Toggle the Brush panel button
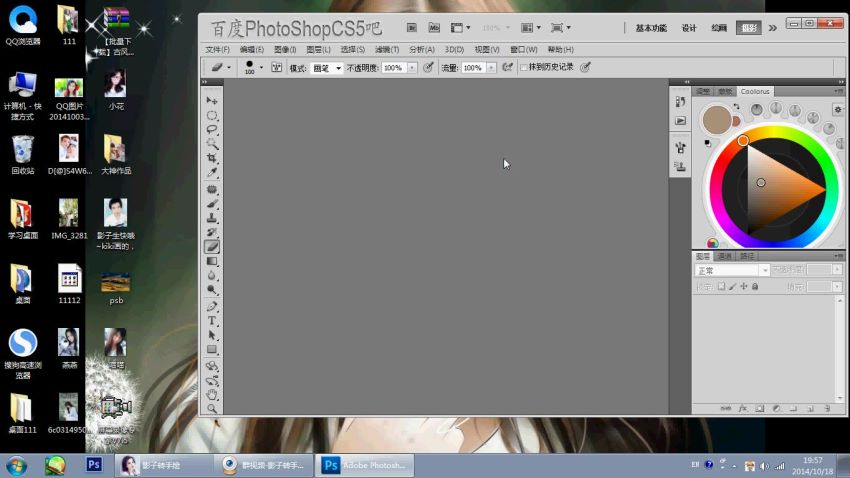This screenshot has width=850, height=478. pos(276,68)
